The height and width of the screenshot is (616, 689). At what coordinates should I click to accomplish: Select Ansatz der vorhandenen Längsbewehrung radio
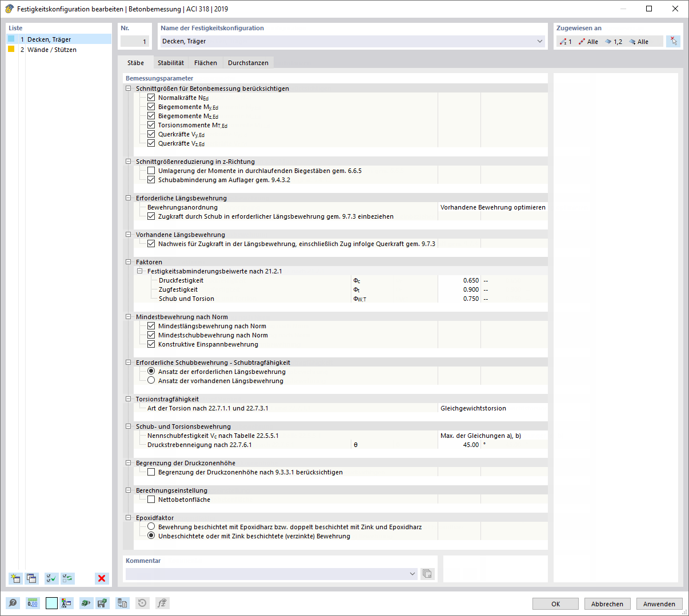[x=151, y=380]
